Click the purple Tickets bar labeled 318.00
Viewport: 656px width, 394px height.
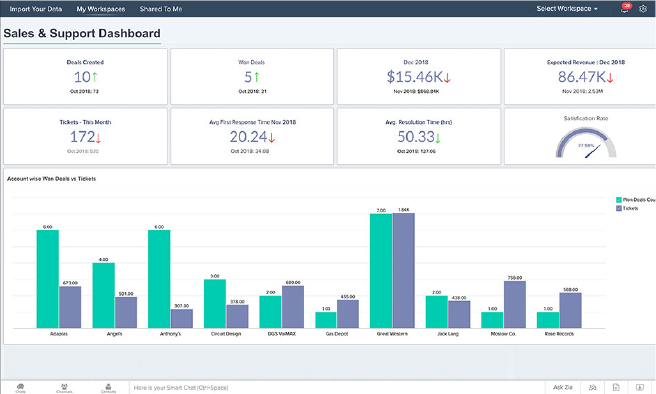click(238, 317)
